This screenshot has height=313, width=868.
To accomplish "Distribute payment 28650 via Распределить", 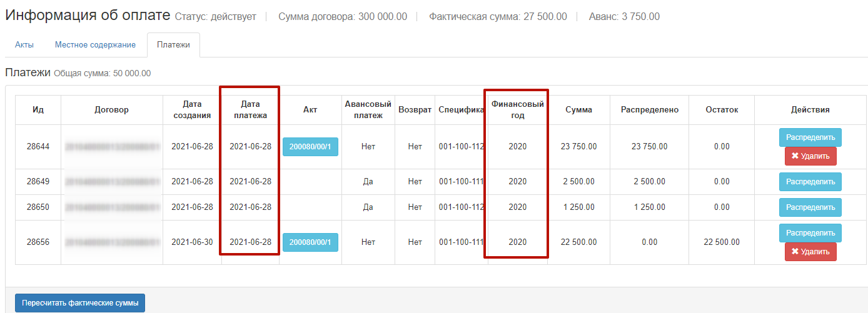I will [810, 207].
